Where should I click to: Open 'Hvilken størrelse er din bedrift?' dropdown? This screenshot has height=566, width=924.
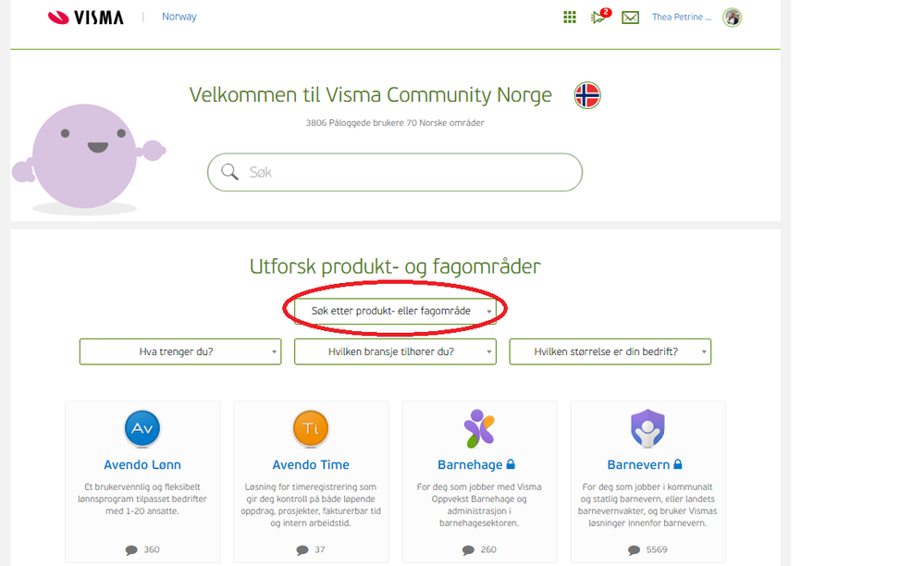click(x=610, y=351)
